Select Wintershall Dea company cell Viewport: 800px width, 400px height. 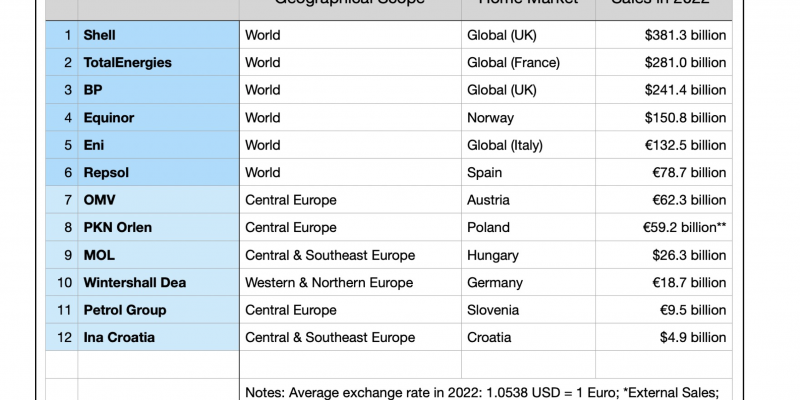pos(158,282)
